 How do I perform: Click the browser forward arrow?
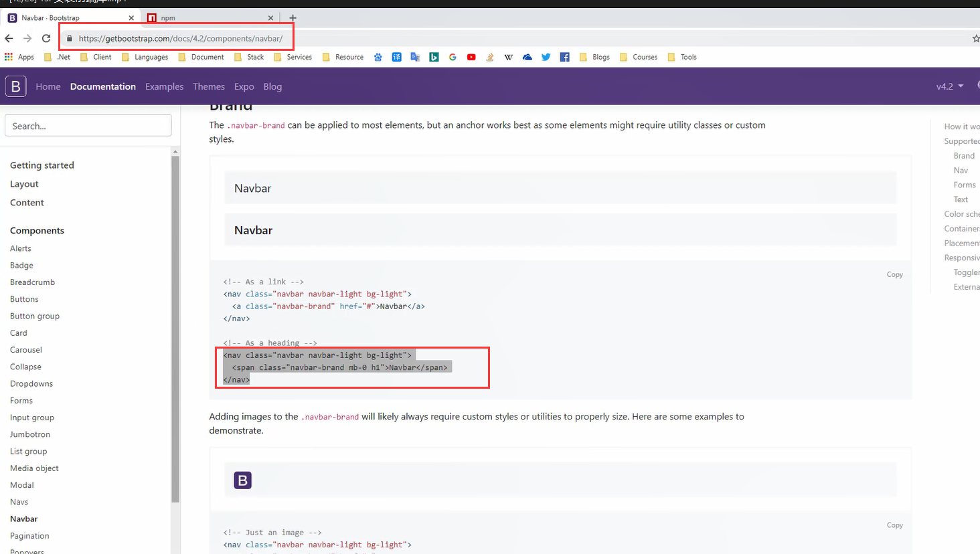(x=27, y=38)
